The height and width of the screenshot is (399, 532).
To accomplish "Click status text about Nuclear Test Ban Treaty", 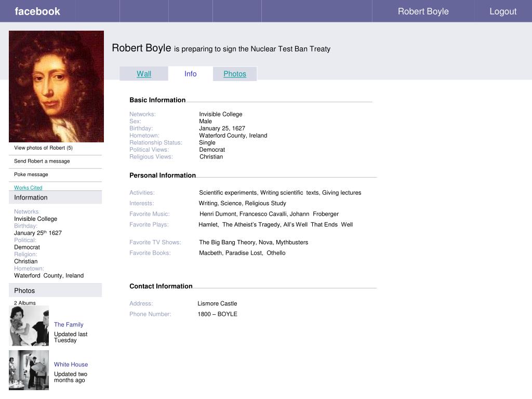I will pyautogui.click(x=252, y=49).
